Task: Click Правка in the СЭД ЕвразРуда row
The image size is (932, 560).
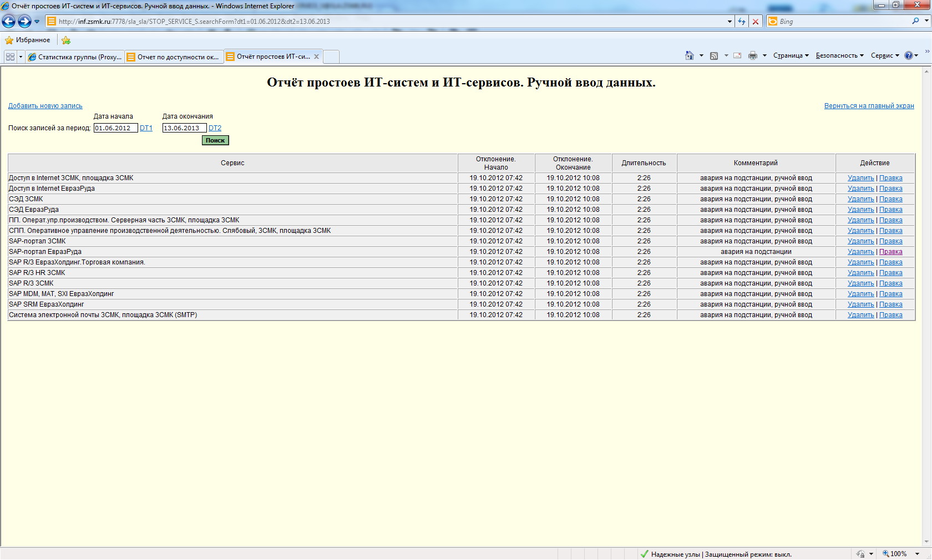Action: point(890,210)
